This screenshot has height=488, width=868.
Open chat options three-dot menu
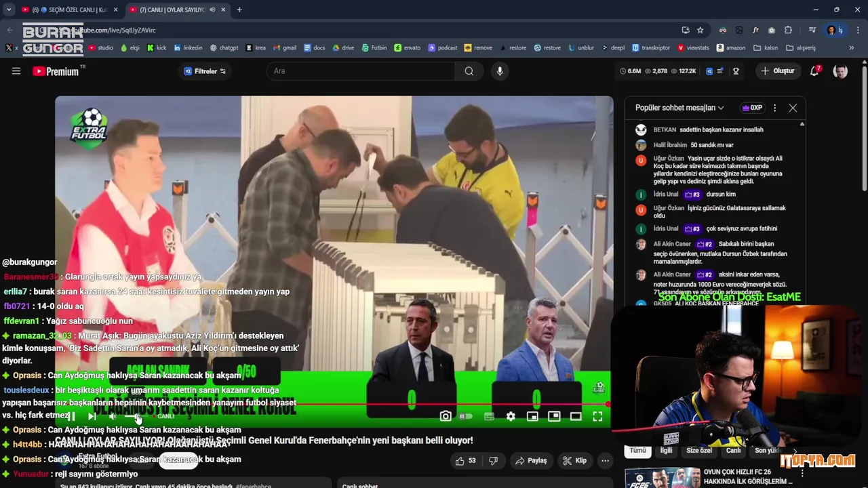click(774, 108)
